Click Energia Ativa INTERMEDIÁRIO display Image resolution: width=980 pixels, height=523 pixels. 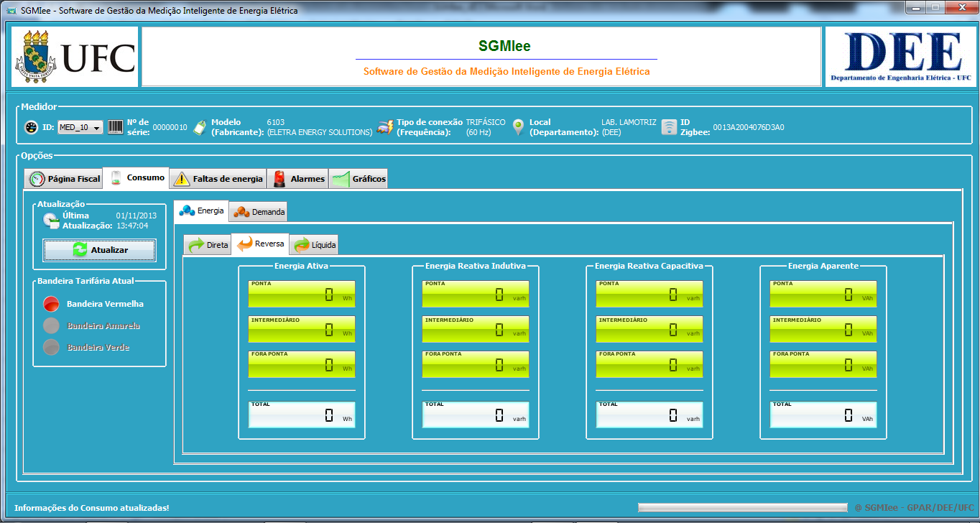point(302,329)
